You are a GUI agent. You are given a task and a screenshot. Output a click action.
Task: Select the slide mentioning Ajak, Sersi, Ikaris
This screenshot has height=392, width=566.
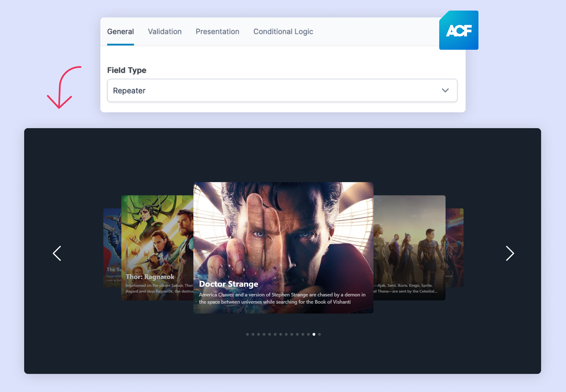coord(409,248)
